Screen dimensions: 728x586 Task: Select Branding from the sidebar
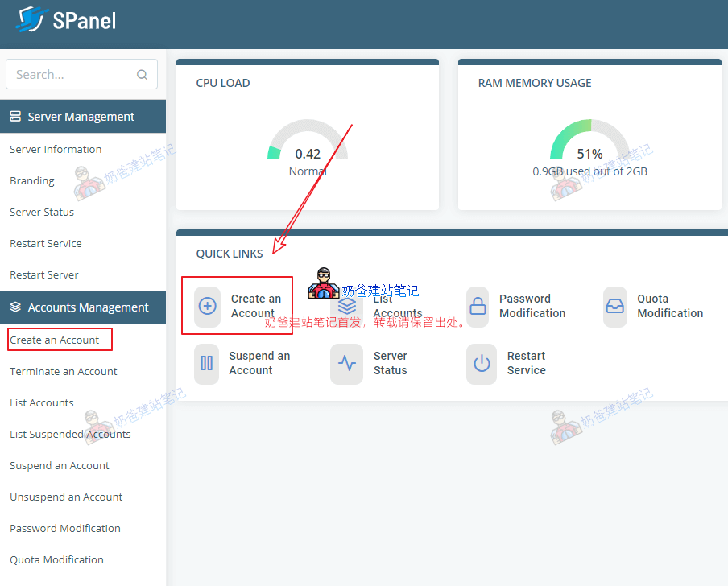[x=32, y=181]
